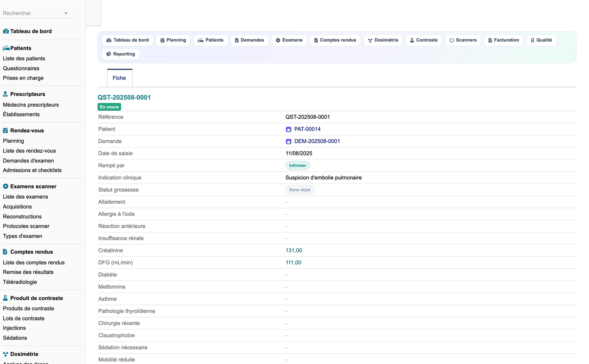Image resolution: width=589 pixels, height=364 pixels.
Task: Open Planning from the top toolbar
Action: (x=173, y=40)
